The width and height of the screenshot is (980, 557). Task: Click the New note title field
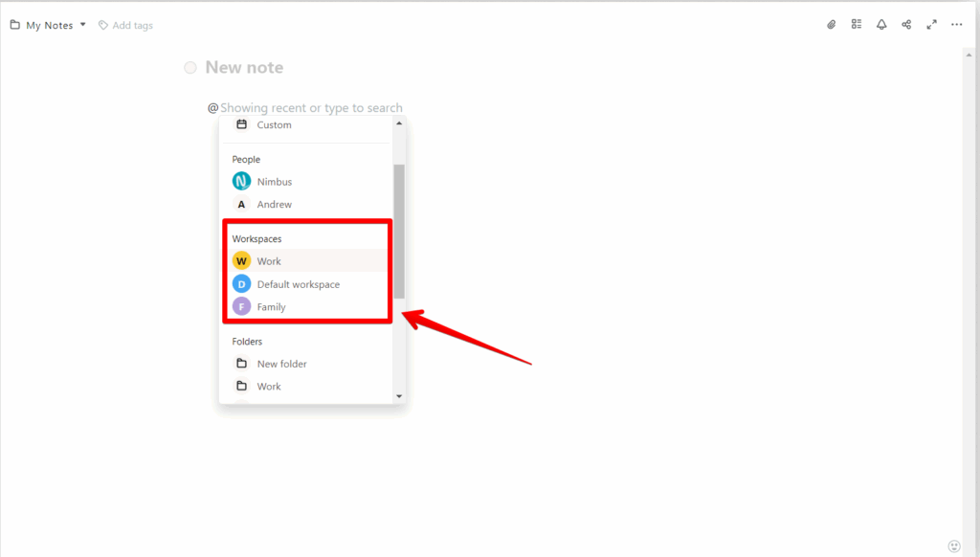click(244, 68)
